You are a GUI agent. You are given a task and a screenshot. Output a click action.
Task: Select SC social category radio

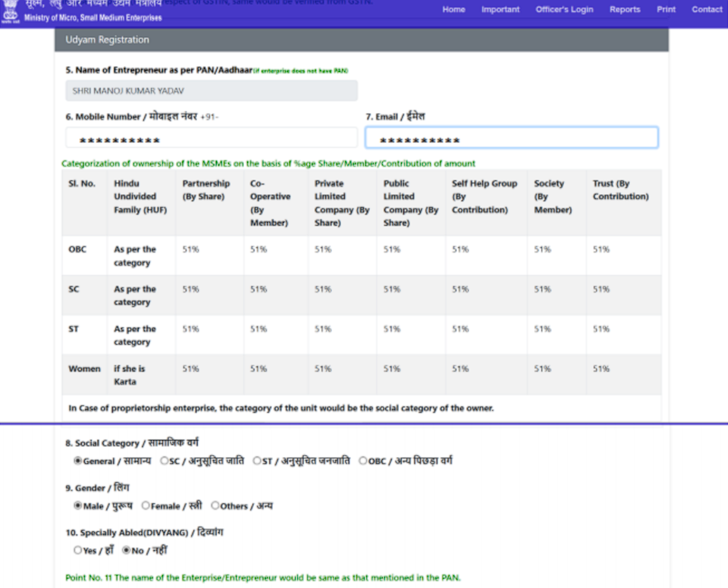pos(164,461)
